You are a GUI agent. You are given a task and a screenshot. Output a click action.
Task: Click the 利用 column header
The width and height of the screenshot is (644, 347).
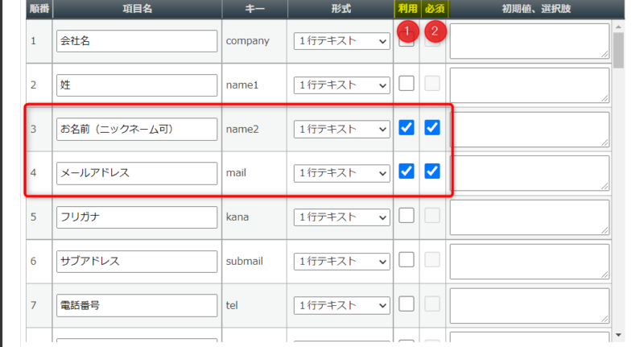coord(407,9)
